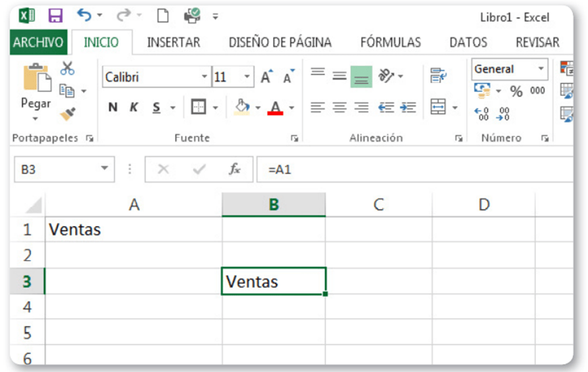Align cell text right
This screenshot has width=588, height=372.
[362, 108]
